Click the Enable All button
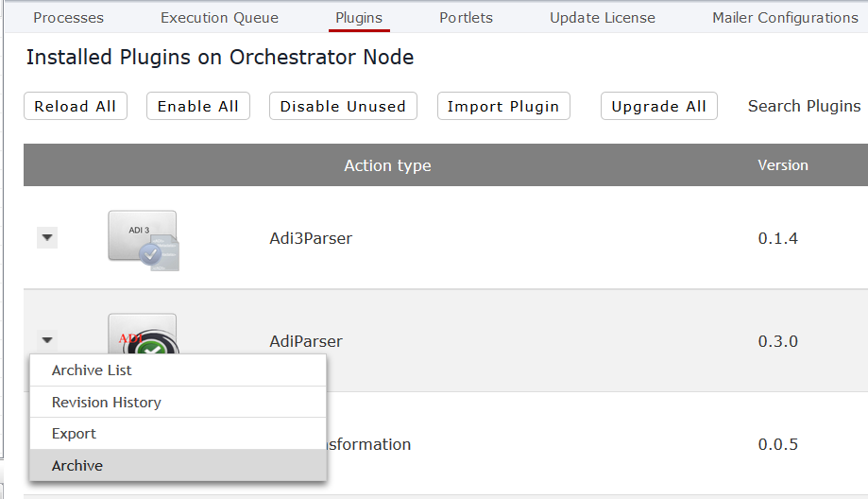The height and width of the screenshot is (499, 868). pos(198,106)
